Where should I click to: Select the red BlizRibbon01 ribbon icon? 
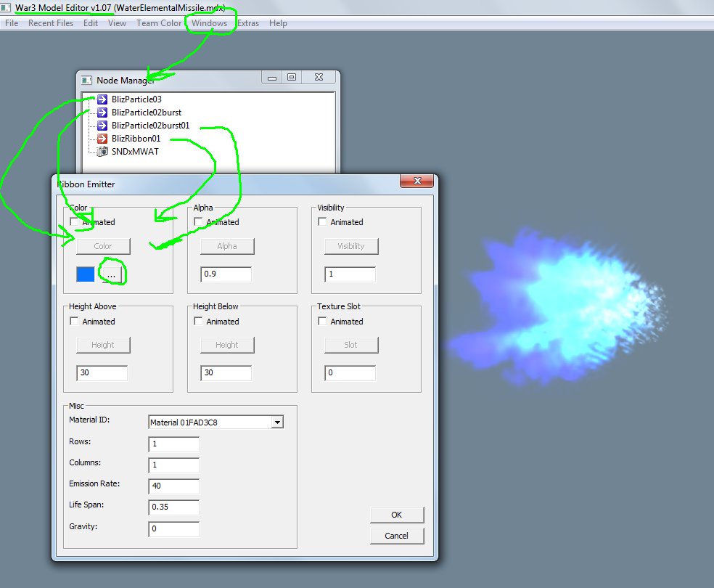pyautogui.click(x=102, y=139)
